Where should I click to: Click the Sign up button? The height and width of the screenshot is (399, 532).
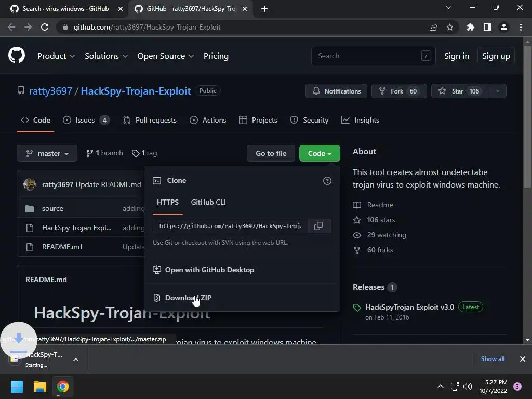coord(496,56)
